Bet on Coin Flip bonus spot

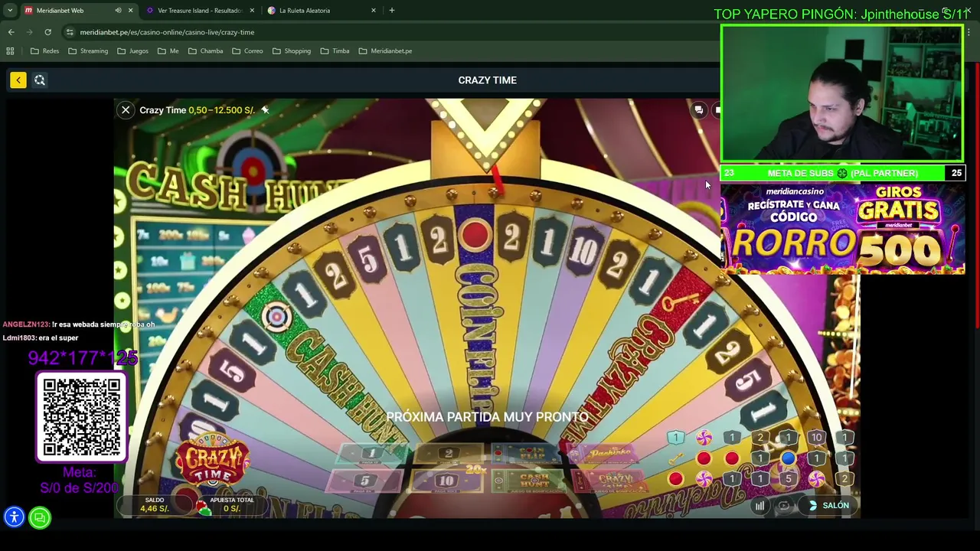[528, 455]
